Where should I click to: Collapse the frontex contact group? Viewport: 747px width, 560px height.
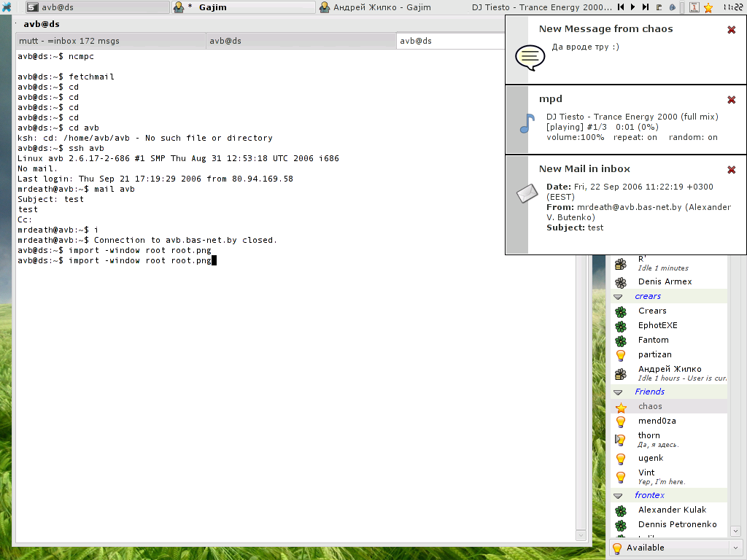tap(618, 496)
